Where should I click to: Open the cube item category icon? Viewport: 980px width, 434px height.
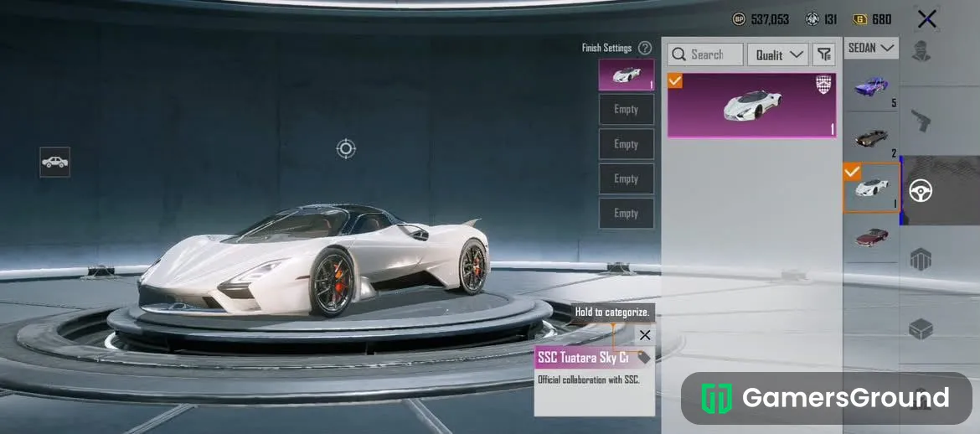point(920,328)
